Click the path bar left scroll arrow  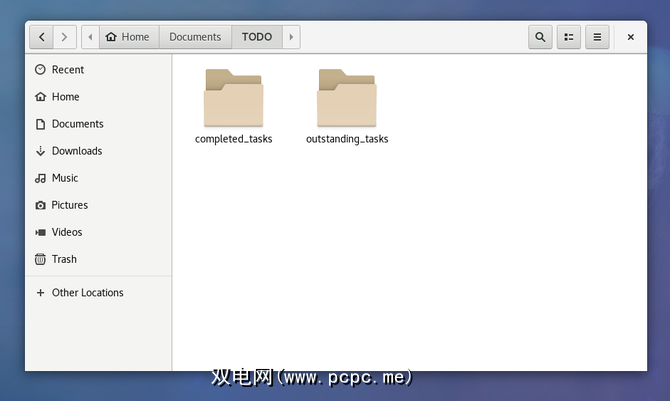(90, 37)
